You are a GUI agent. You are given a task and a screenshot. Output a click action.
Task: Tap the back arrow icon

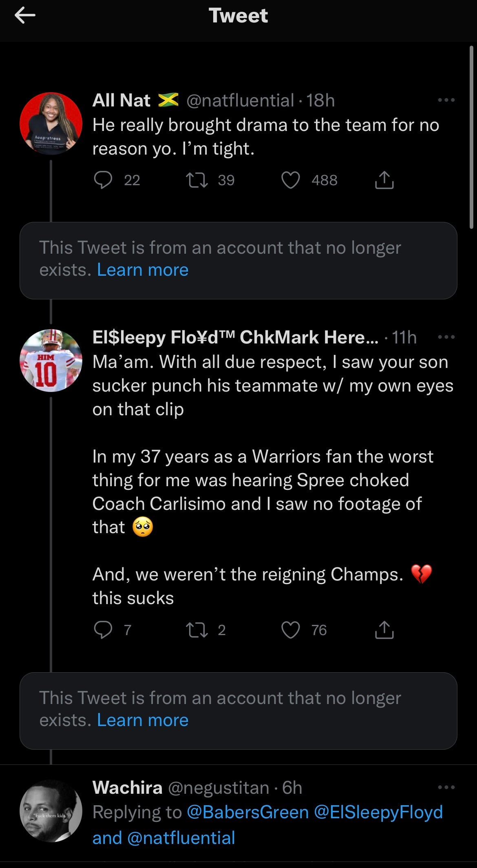[x=25, y=16]
